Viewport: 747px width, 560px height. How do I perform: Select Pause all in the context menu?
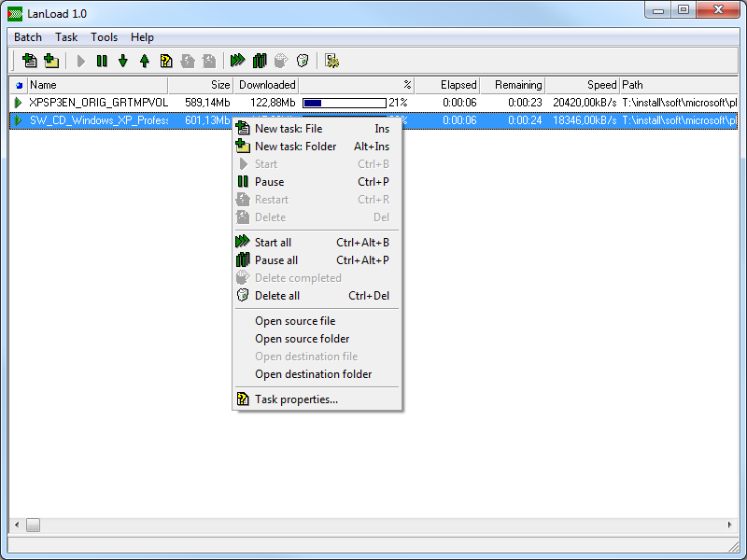coord(317,260)
